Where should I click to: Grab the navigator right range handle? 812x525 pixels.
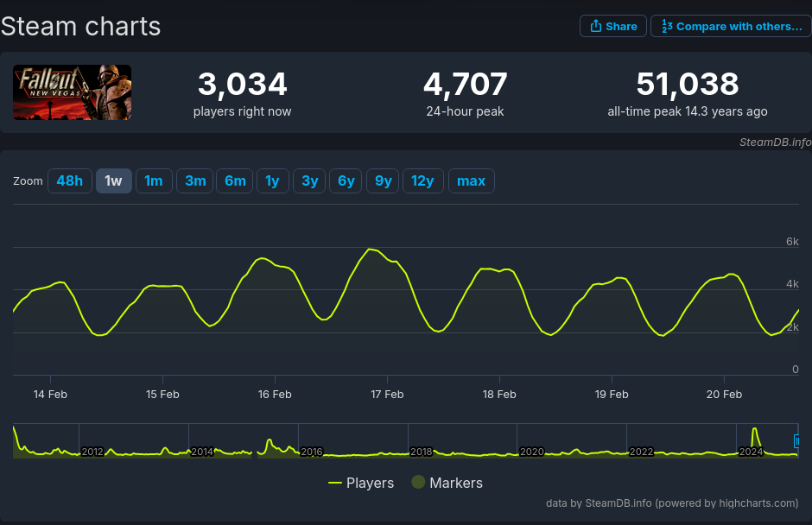796,441
